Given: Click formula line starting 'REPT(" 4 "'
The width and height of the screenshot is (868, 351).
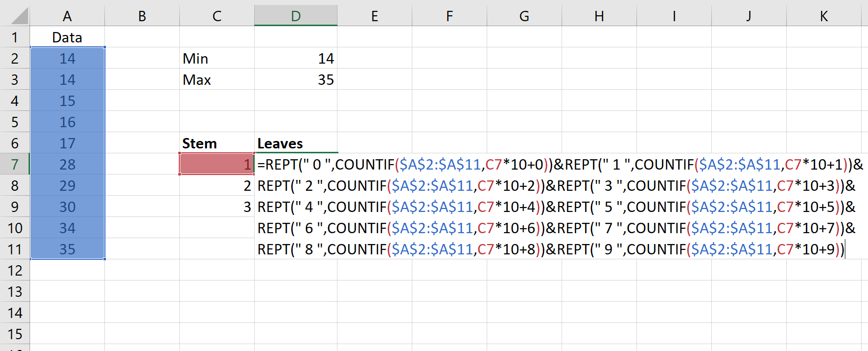Looking at the screenshot, I should (x=557, y=207).
